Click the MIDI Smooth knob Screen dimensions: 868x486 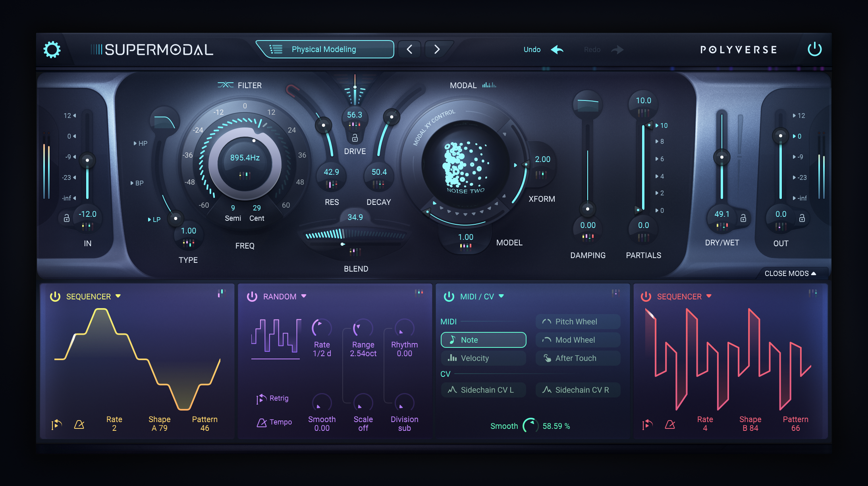click(530, 426)
